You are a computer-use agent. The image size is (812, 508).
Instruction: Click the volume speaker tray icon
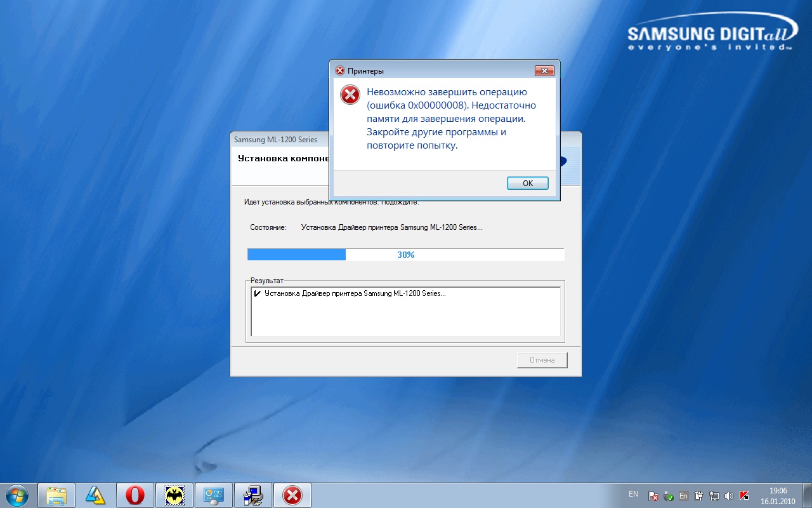(729, 496)
